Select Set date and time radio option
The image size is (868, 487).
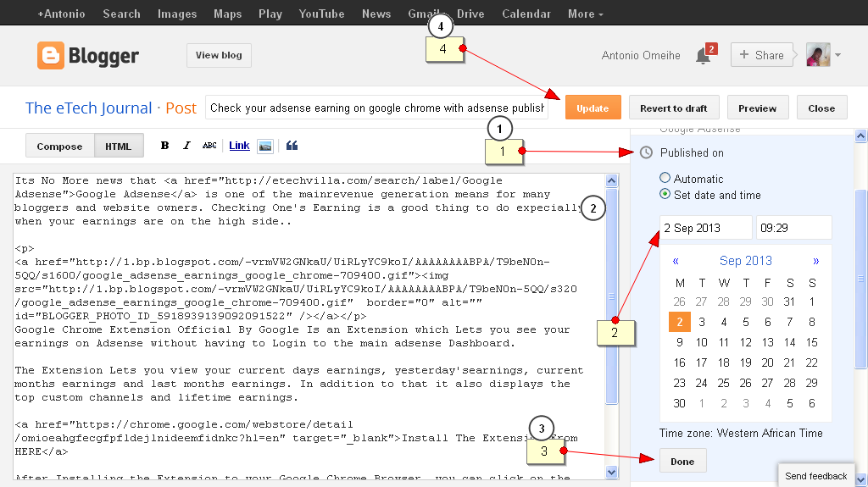(x=665, y=194)
